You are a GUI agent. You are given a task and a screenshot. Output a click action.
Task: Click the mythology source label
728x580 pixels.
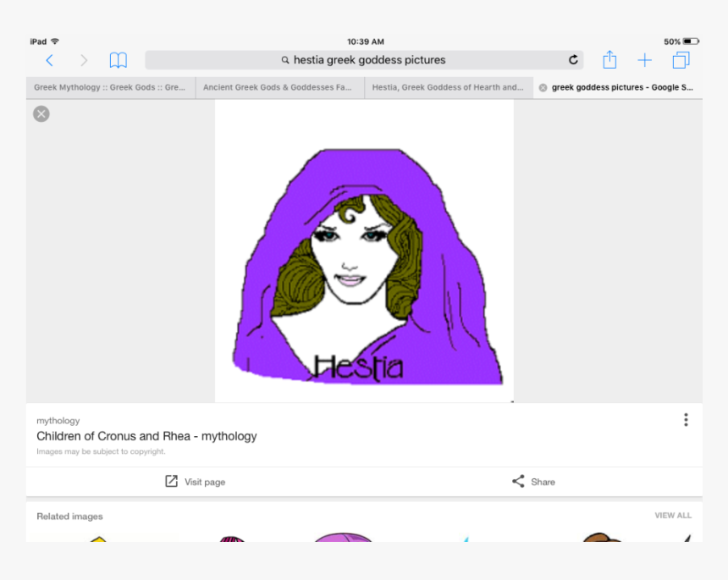point(58,421)
